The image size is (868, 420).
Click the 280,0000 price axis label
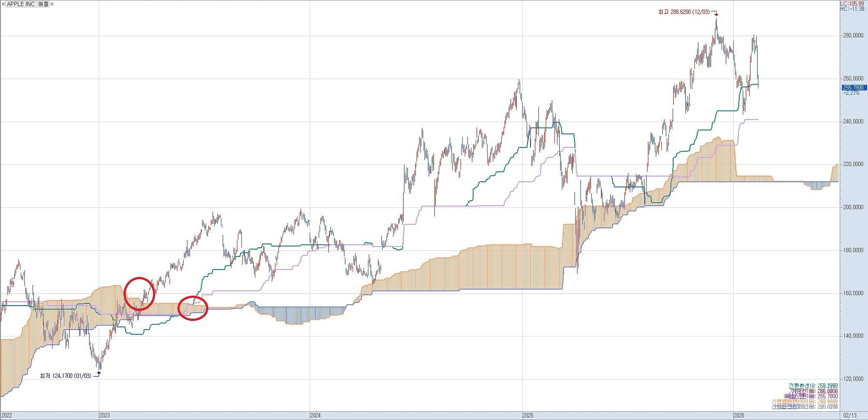(x=853, y=36)
